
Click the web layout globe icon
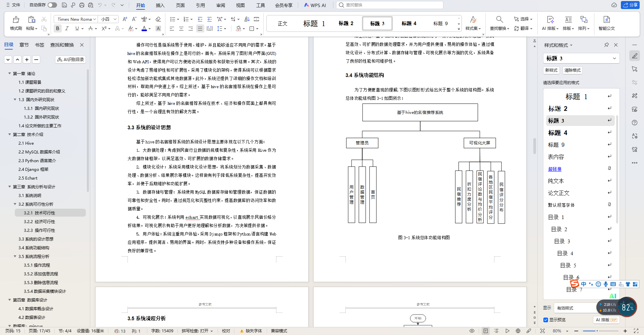pyautogui.click(x=518, y=331)
